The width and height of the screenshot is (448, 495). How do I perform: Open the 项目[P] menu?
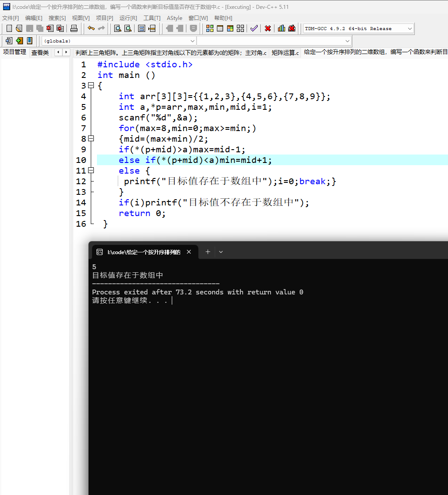tap(104, 18)
